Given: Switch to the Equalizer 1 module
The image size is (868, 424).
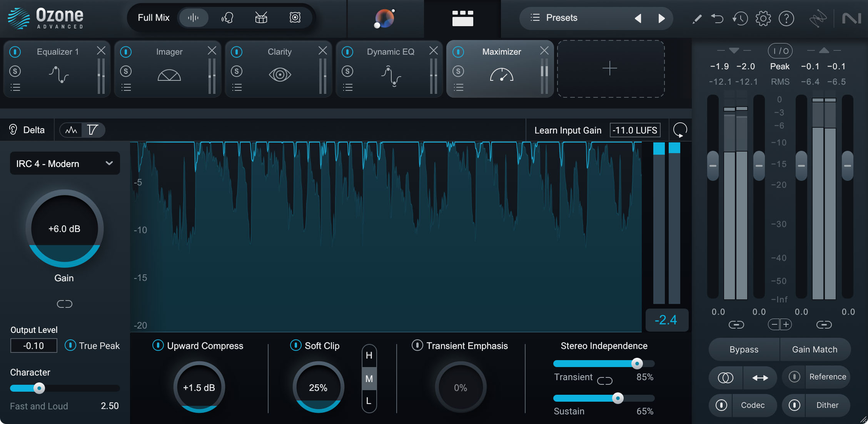Looking at the screenshot, I should click(57, 52).
